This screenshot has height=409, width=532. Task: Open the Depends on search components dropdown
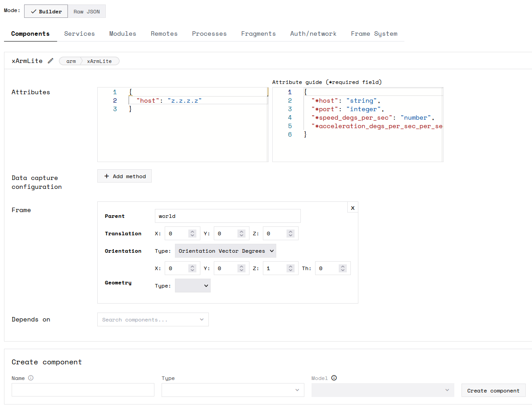153,320
